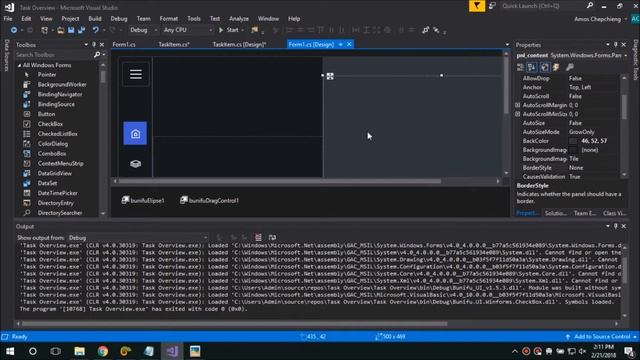Click Clear All icon in Output toolbar
The image size is (640, 360).
click(258, 238)
